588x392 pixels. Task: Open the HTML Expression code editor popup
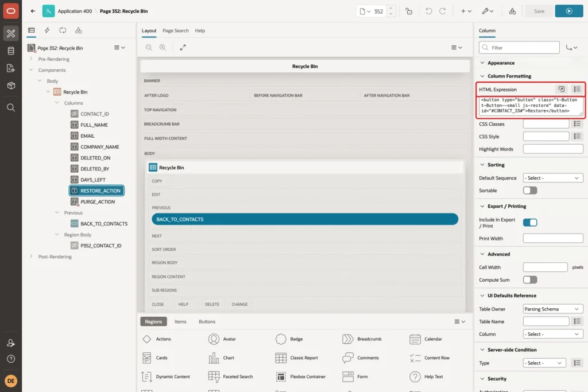[x=562, y=89]
